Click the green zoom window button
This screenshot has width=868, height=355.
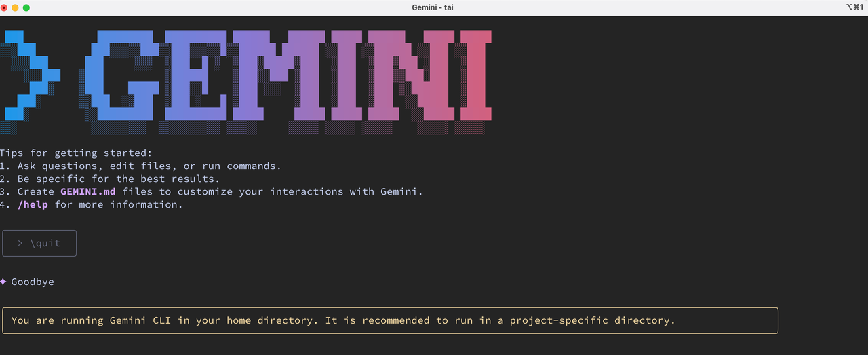point(26,7)
